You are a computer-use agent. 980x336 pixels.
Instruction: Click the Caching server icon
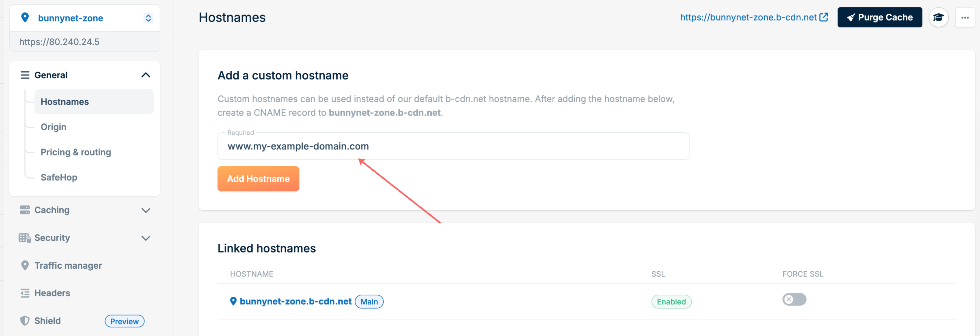tap(25, 210)
